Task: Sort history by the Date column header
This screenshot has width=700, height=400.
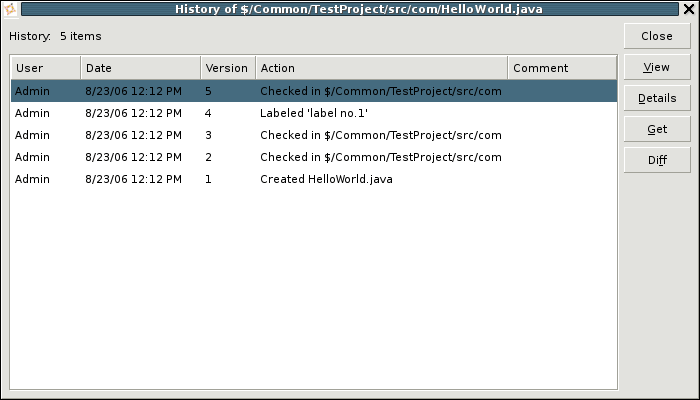Action: pos(140,68)
